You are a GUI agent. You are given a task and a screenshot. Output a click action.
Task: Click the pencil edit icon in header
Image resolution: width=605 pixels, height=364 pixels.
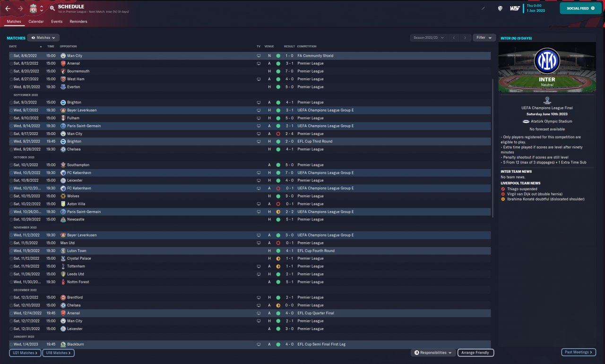[483, 8]
